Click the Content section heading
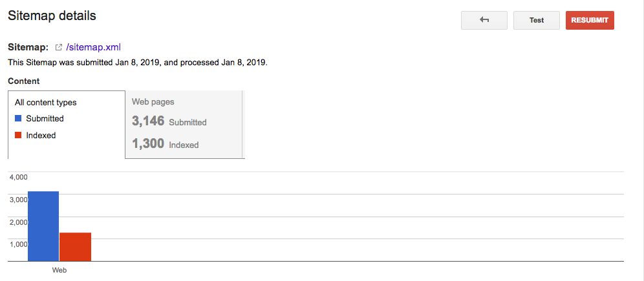The width and height of the screenshot is (644, 281). 24,81
